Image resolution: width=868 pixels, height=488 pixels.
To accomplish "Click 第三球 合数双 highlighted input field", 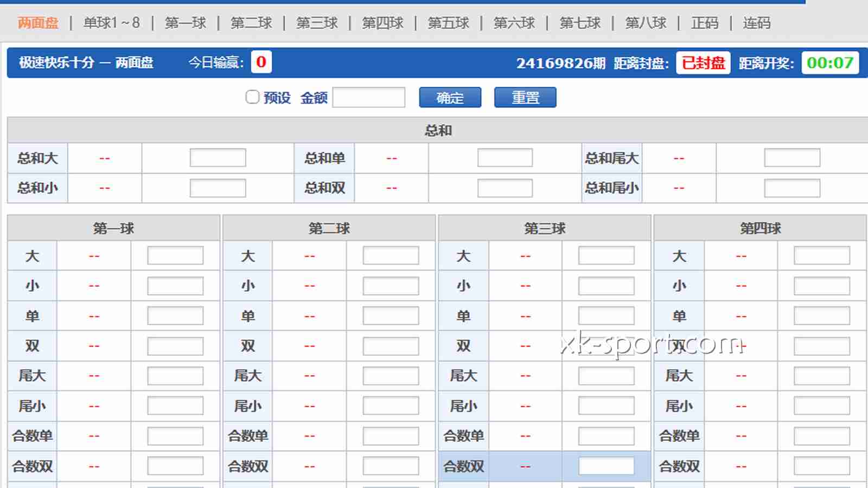I will (x=606, y=466).
